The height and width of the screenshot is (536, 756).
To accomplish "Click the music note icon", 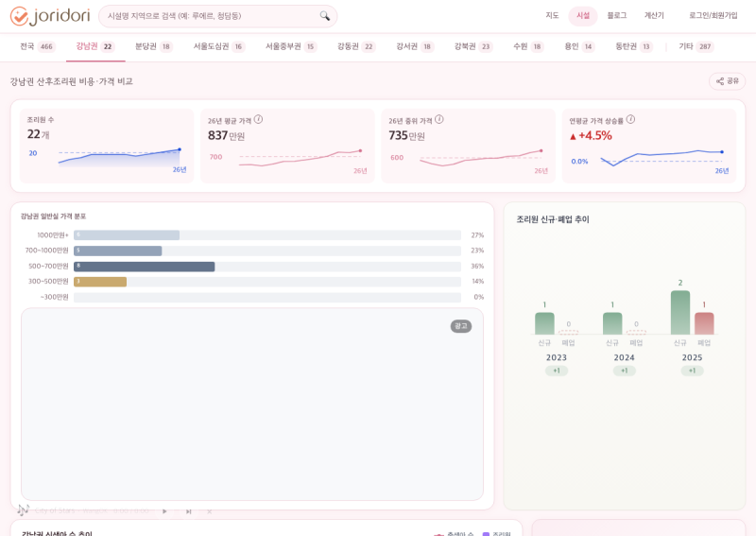I will 23,510.
